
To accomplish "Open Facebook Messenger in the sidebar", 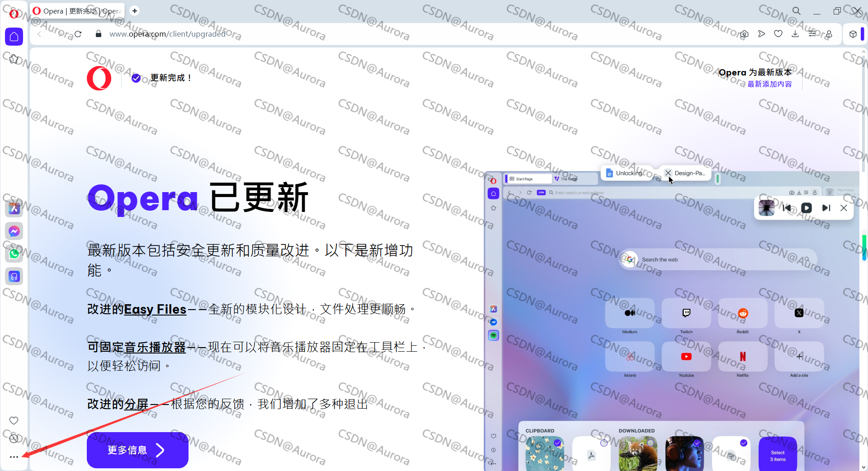I will pos(14,231).
